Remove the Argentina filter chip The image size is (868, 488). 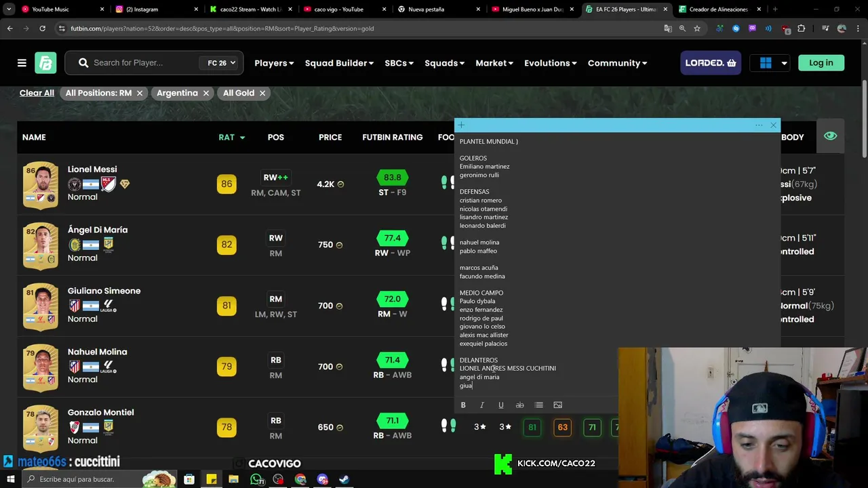[205, 93]
